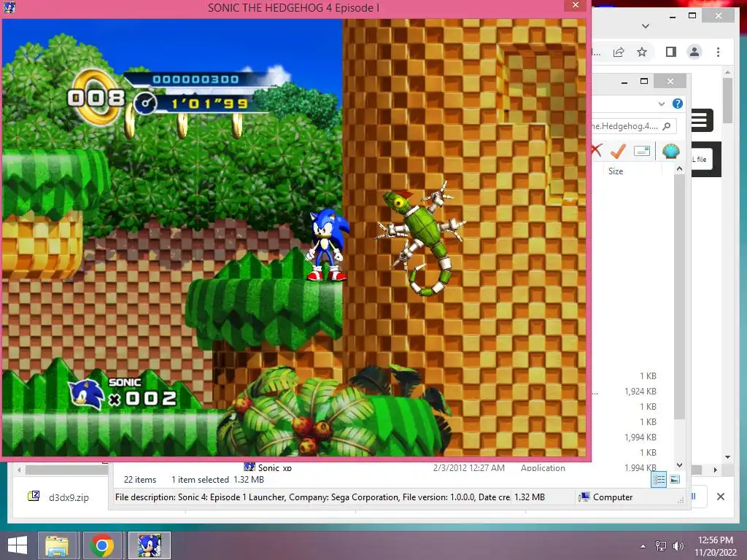
Task: Close the Sonic the Hedgehog 4 window
Action: tap(576, 5)
